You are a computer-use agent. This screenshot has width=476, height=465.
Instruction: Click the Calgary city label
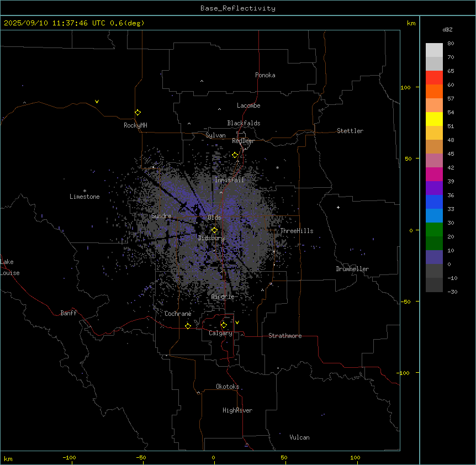tap(221, 333)
